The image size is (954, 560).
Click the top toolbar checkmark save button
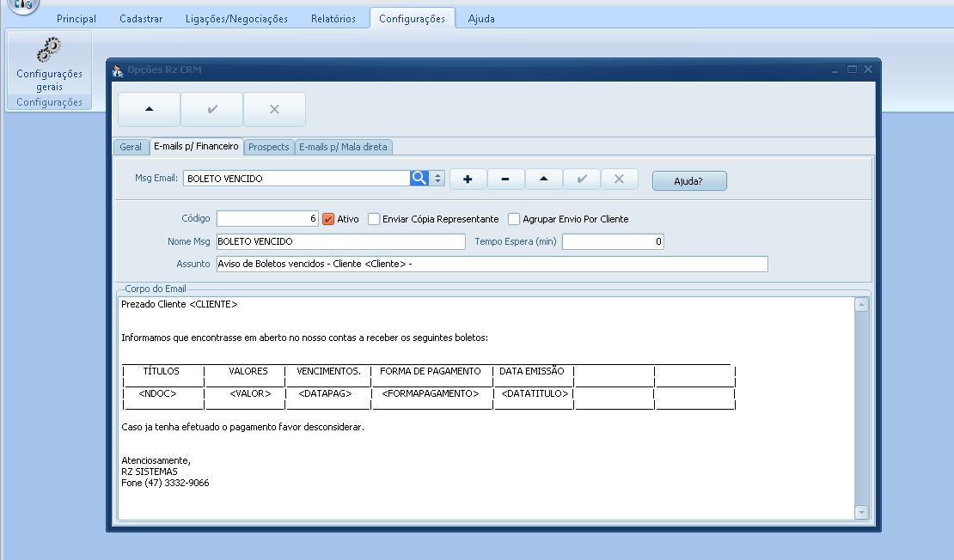click(212, 109)
